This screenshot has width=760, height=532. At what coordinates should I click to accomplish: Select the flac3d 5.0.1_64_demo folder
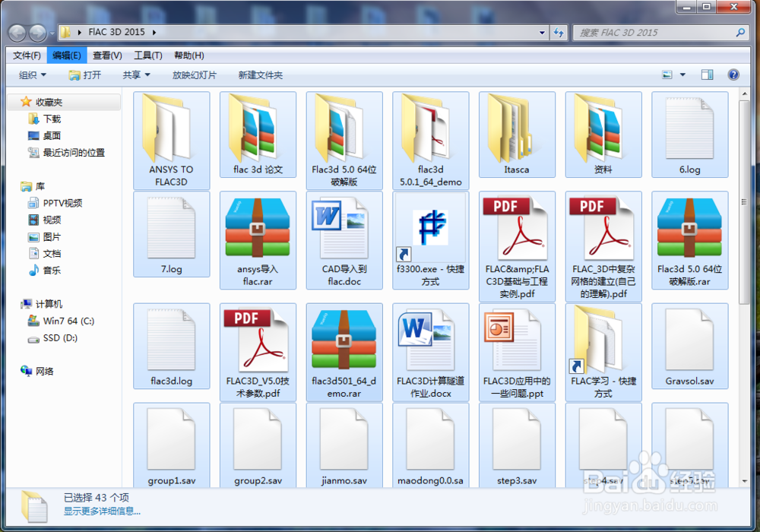(430, 140)
